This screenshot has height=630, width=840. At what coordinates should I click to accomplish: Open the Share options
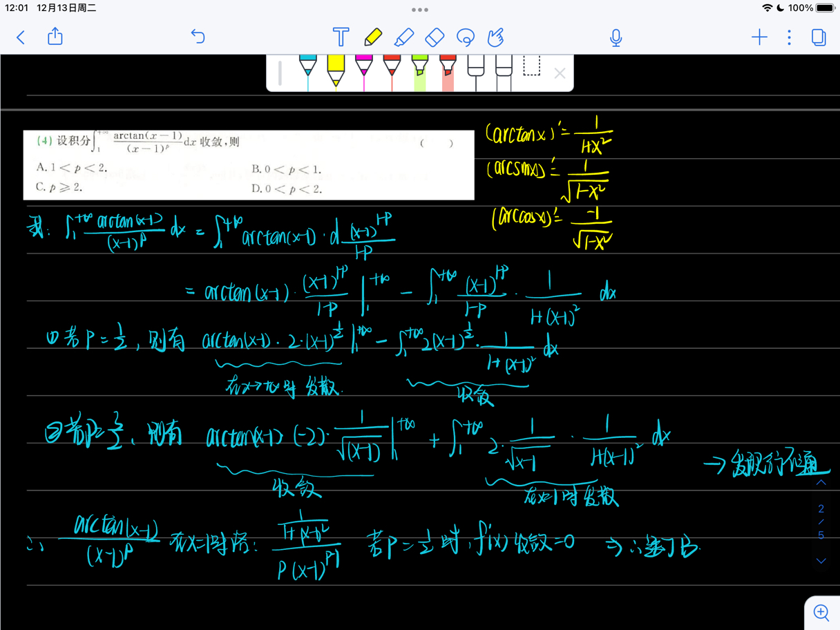55,37
